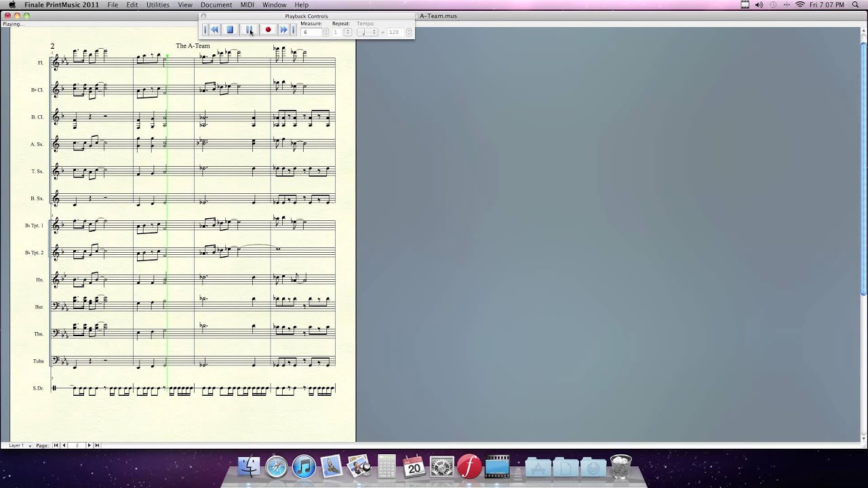Open the filmstrip screen recorder Dock icon
Screen dimensions: 868x488
pos(497,466)
